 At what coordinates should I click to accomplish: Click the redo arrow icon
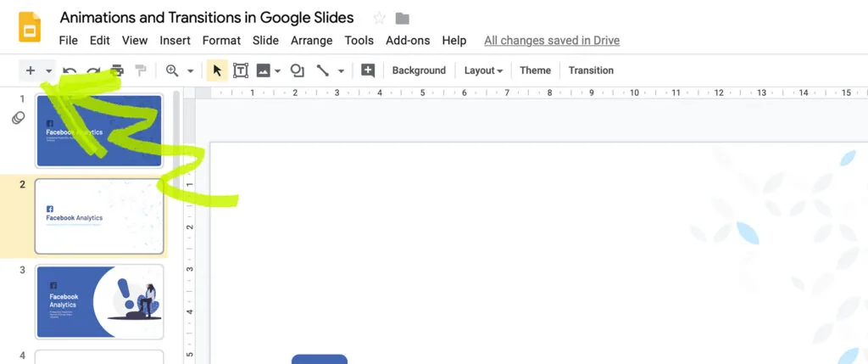(93, 71)
